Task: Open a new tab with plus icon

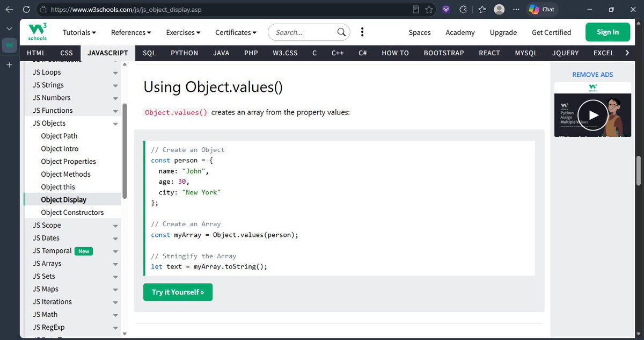Action: 9,64
